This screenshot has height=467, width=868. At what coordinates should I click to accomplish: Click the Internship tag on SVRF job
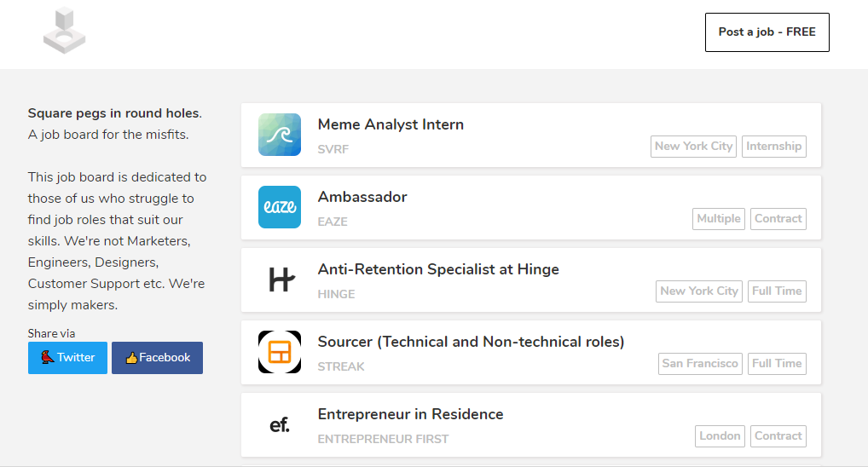click(773, 146)
